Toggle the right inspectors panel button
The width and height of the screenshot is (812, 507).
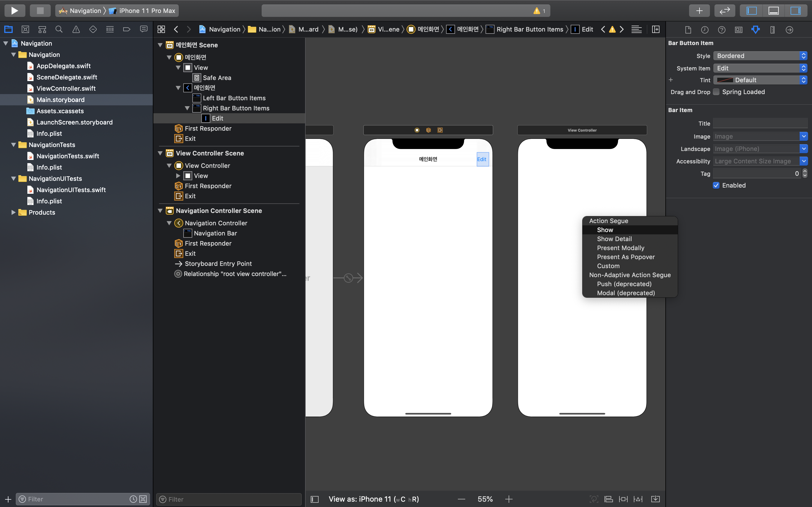tap(795, 11)
